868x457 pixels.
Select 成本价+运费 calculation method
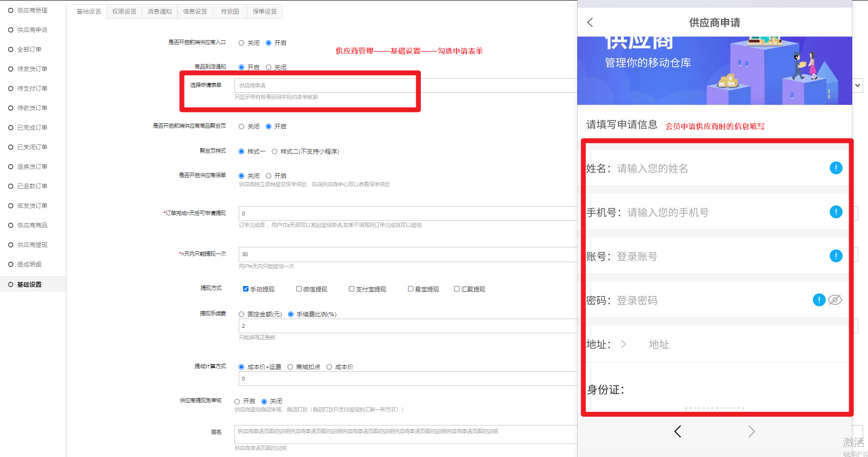click(x=241, y=367)
